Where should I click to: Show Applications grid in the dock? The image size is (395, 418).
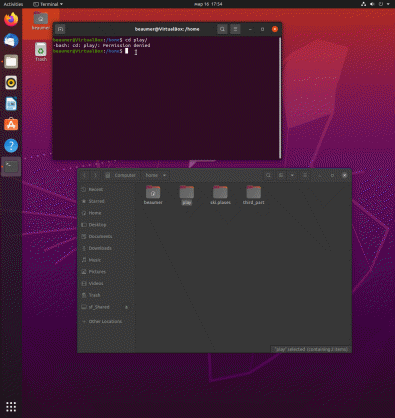pos(11,407)
